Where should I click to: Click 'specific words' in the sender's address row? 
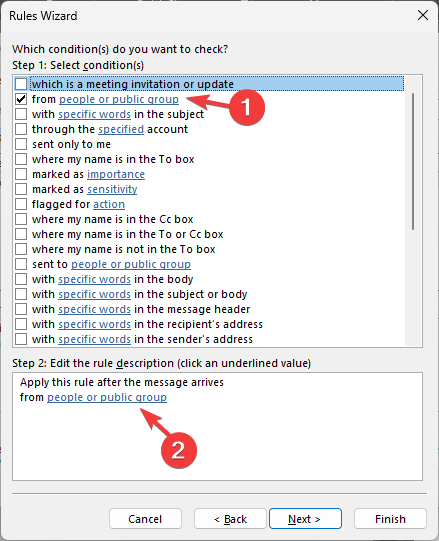(95, 340)
